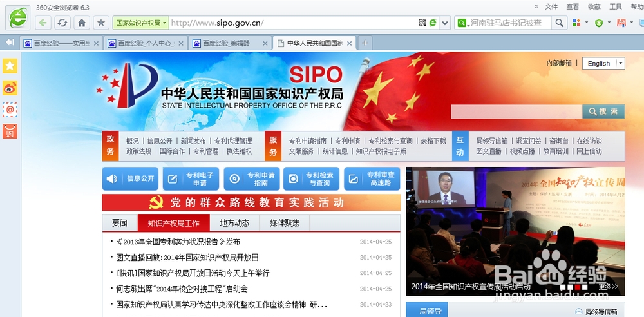Open the 表格下载 navigation link
This screenshot has height=317, width=644.
[433, 140]
